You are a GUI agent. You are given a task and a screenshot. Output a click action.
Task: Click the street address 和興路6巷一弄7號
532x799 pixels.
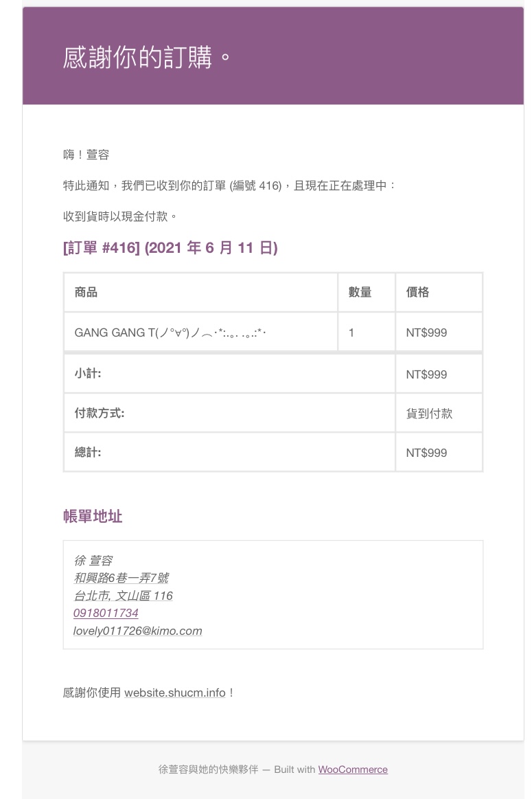tap(121, 578)
